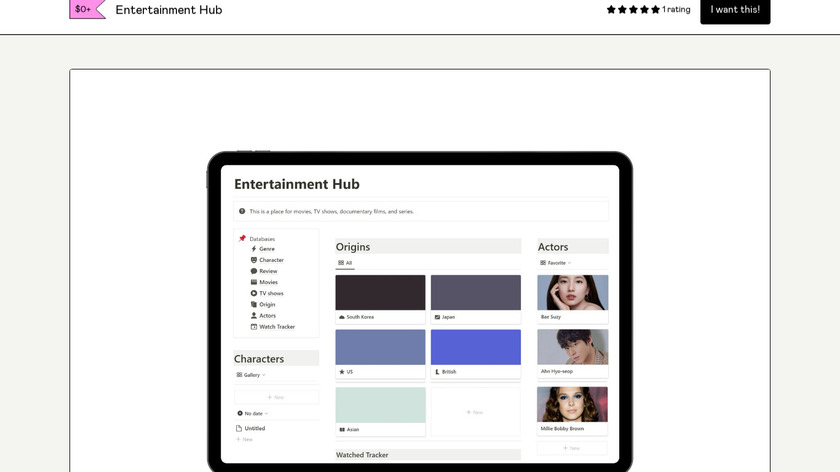Click the cloud icon on South Korea card
The image size is (840, 472).
[x=342, y=317]
